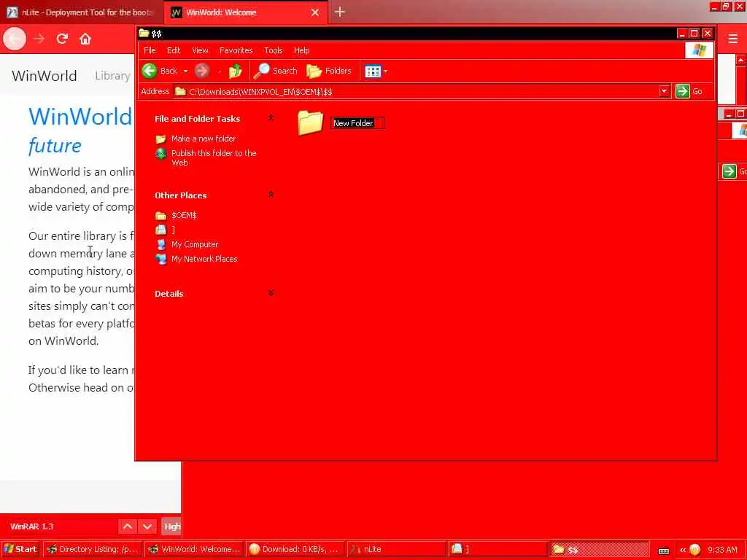Click the browser back button

(x=15, y=39)
